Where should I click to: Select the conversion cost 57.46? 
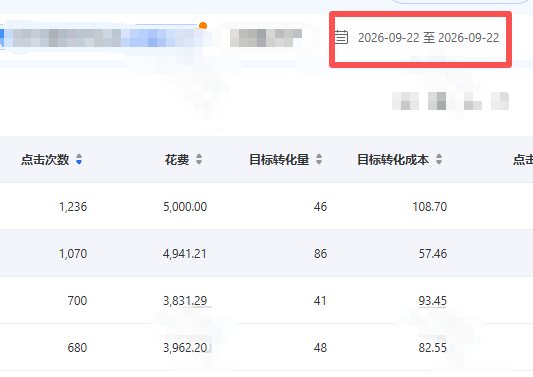coord(433,254)
